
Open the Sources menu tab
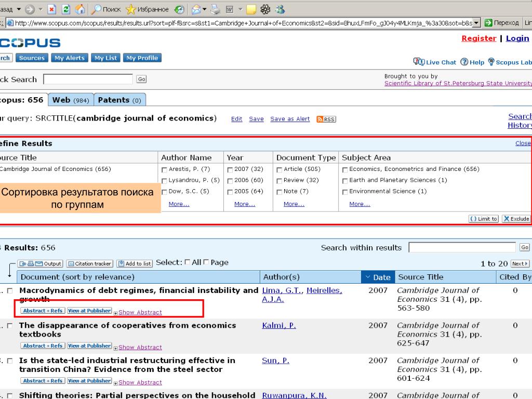(32, 58)
